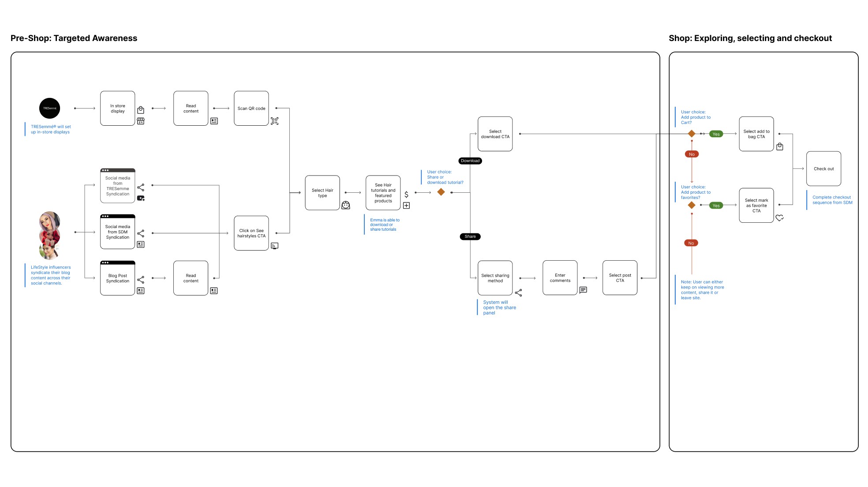868x487 pixels.
Task: Select the Click on See hairstyles CTA node
Action: 251,233
